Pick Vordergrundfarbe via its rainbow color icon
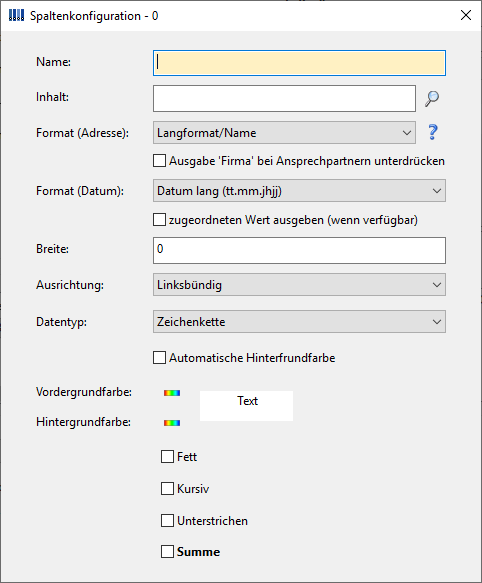The image size is (482, 583). tap(172, 393)
